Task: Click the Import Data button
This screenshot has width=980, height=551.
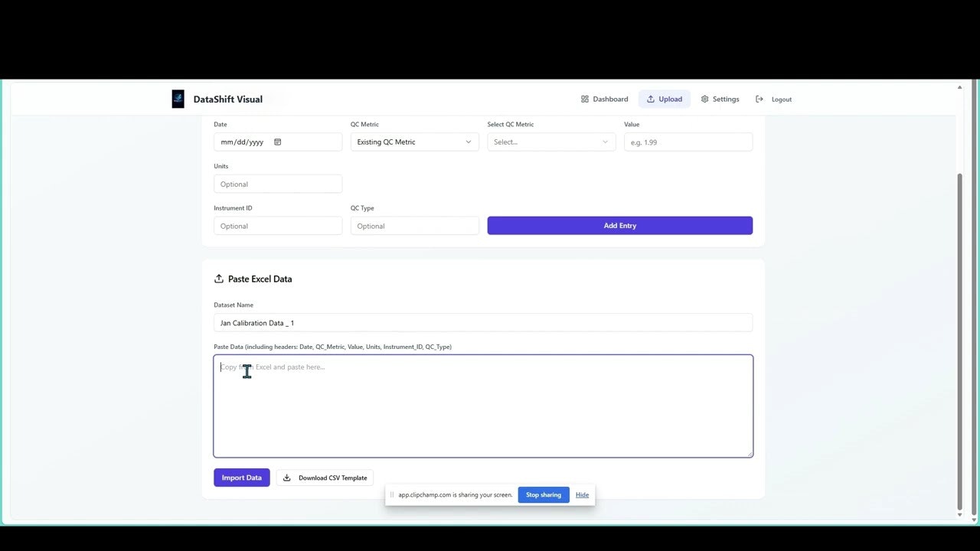Action: pyautogui.click(x=241, y=478)
